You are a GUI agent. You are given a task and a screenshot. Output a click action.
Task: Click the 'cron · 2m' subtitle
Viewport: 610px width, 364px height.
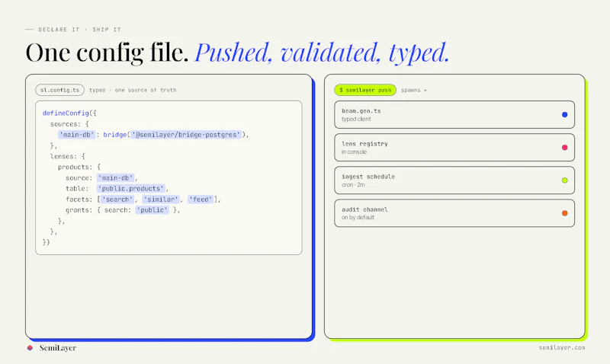tap(353, 185)
